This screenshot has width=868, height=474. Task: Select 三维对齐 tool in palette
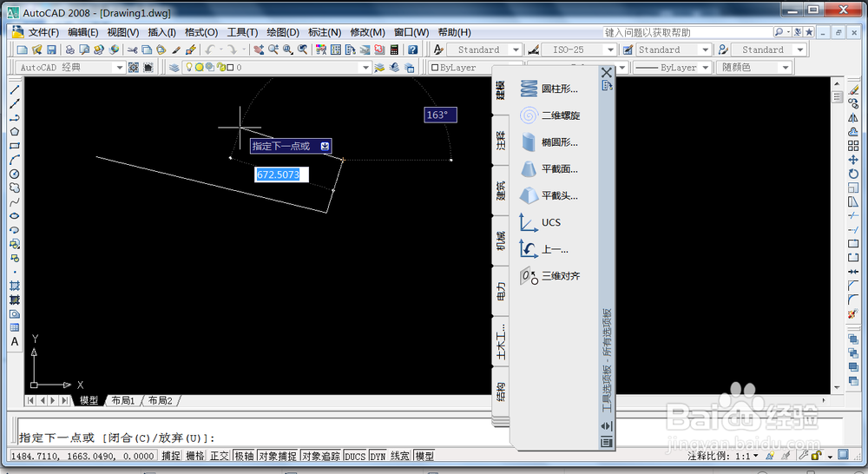click(549, 276)
